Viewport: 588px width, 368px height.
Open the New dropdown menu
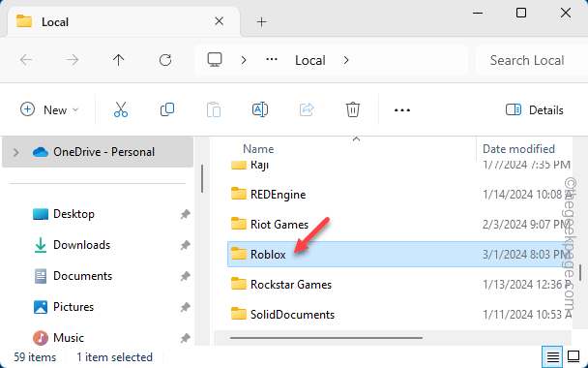coord(49,109)
